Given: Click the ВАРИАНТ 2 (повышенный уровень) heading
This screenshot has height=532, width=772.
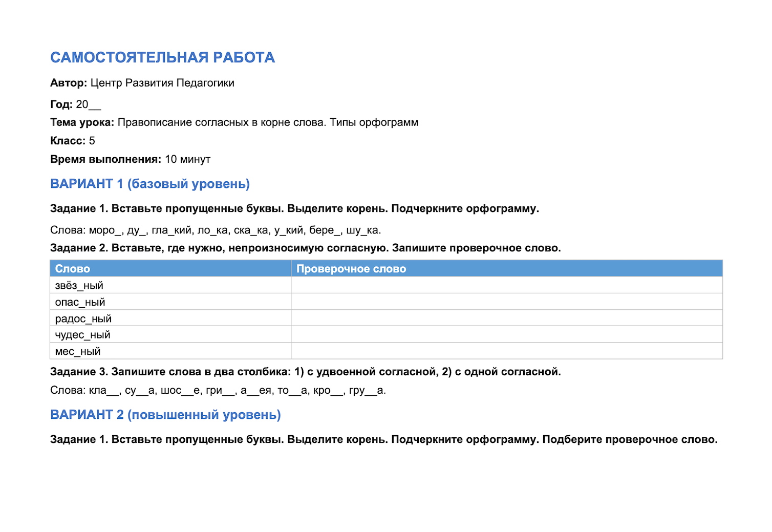Looking at the screenshot, I should pos(165,415).
